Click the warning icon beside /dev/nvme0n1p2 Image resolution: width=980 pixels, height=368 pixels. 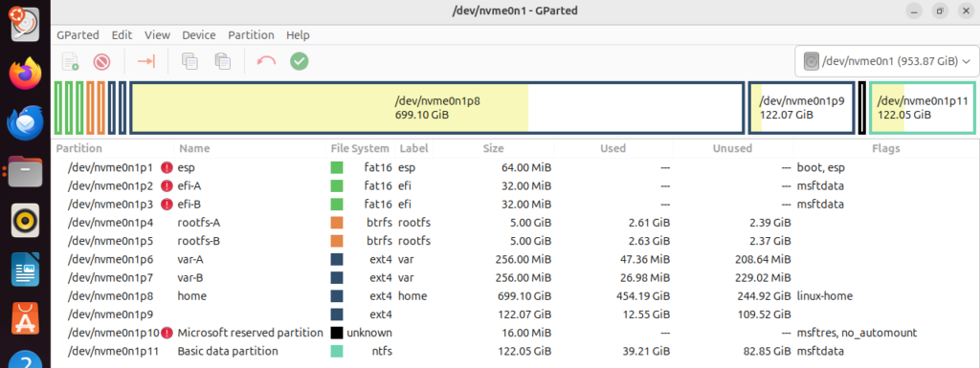coord(167,185)
